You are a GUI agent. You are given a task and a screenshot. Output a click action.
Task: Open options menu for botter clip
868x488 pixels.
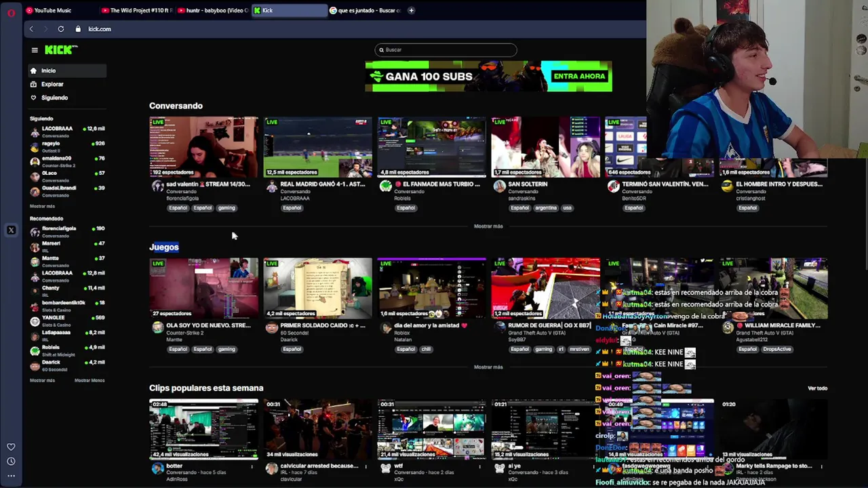[x=252, y=466]
